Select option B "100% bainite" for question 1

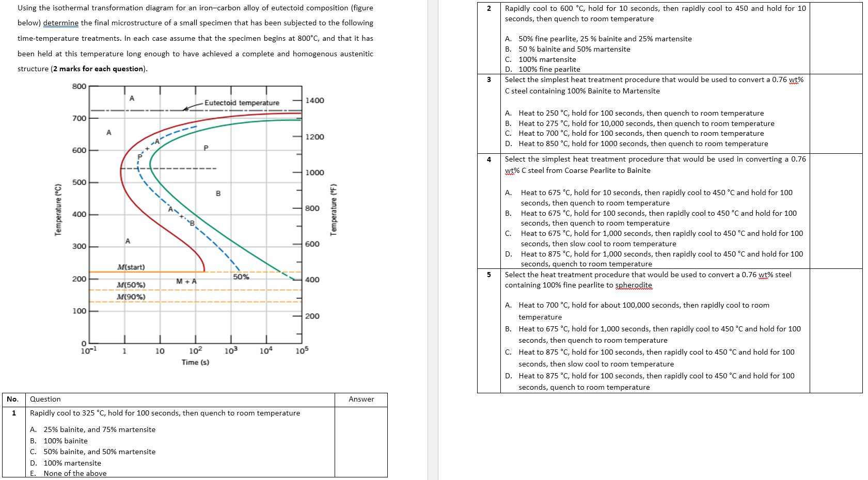coord(65,441)
